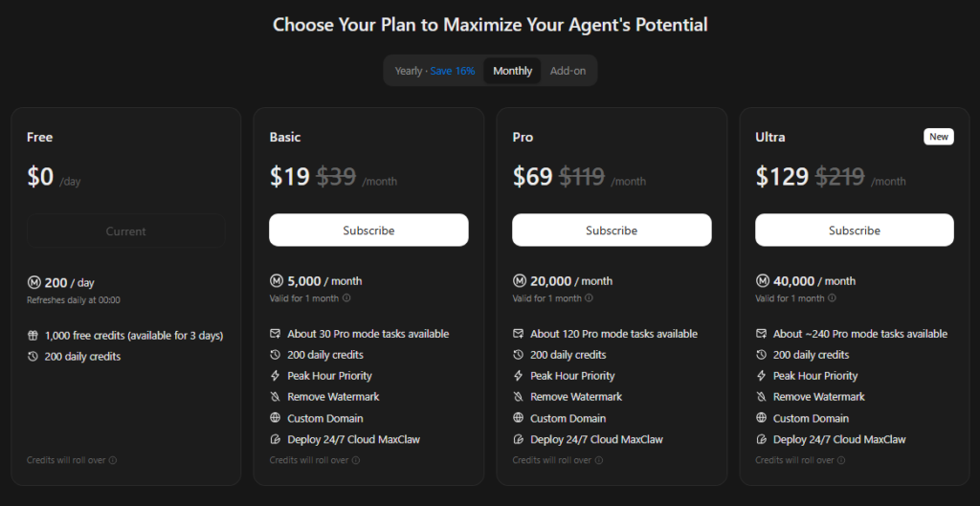Screen dimensions: 980x506
Task: Click the Deploy 24/7 Cloud MaxClaw icon in Pro
Action: tap(519, 439)
